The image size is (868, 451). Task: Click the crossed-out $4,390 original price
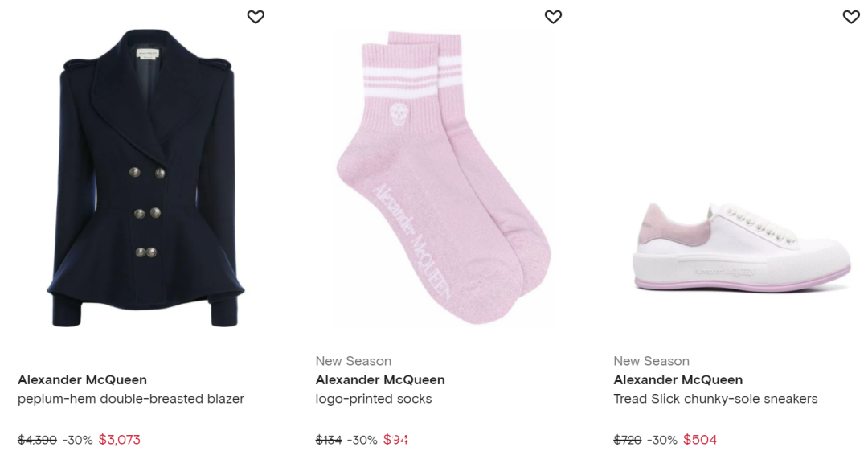[37, 440]
